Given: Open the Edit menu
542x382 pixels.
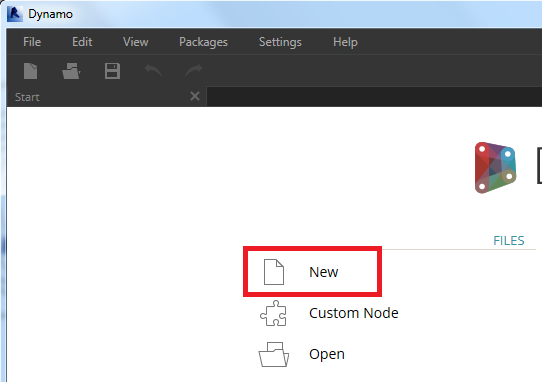Looking at the screenshot, I should click(x=82, y=42).
